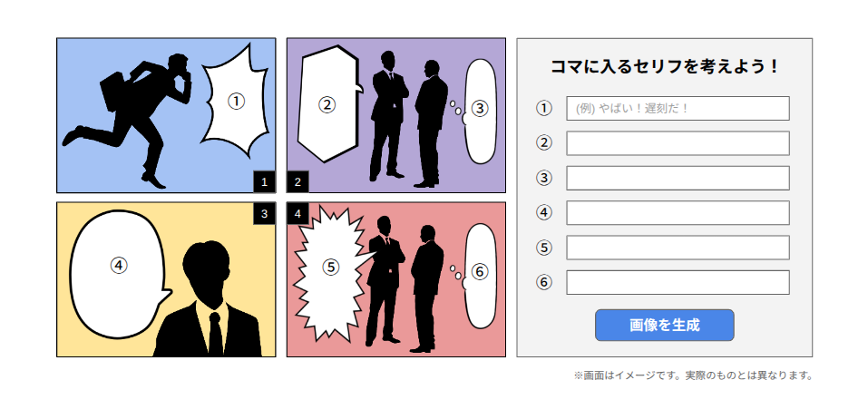Select input field for dialogue ④

tap(678, 213)
